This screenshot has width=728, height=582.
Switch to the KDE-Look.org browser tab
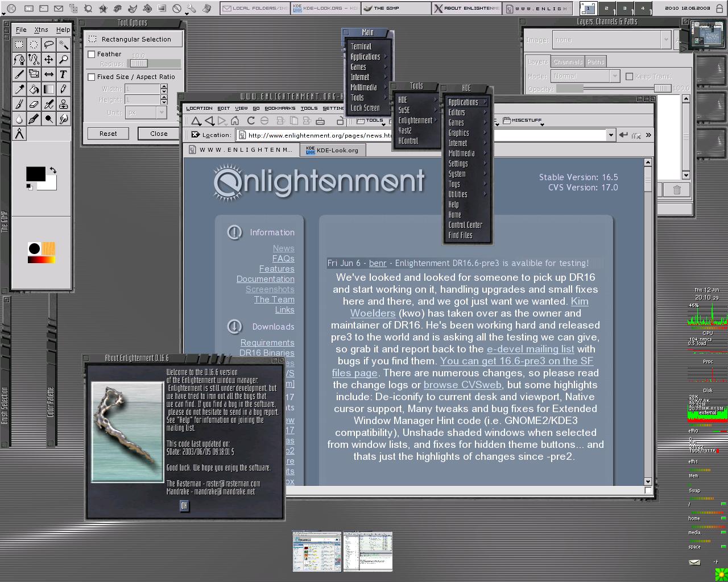(x=333, y=150)
